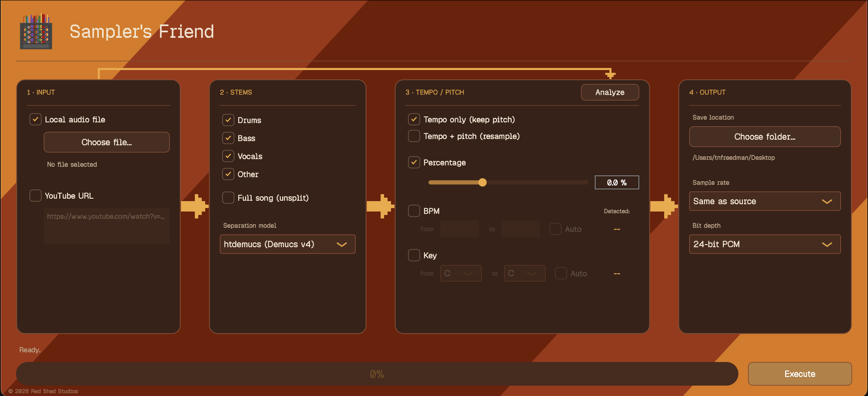Click the 0% progress bar
The height and width of the screenshot is (396, 868).
[377, 374]
